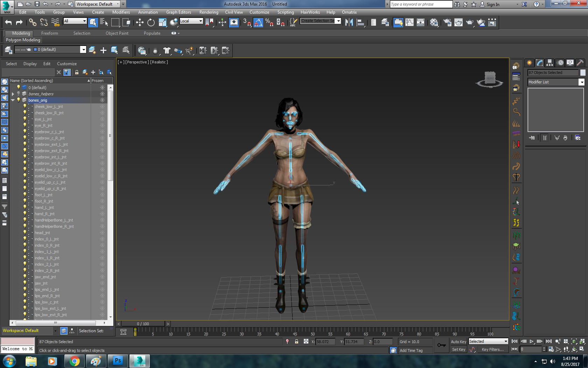The width and height of the screenshot is (588, 368).
Task: Click Add Time Tag
Action: (411, 350)
